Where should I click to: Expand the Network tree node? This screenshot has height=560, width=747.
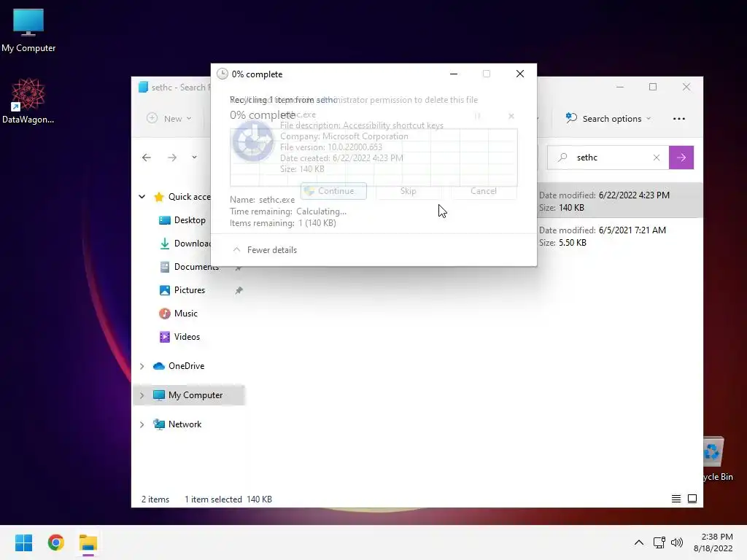pyautogui.click(x=142, y=424)
